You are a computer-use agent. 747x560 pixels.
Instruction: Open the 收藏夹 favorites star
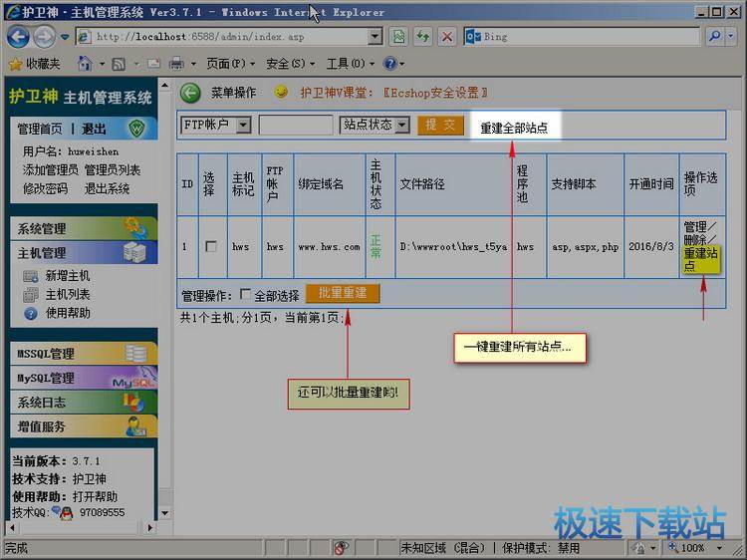[34, 64]
